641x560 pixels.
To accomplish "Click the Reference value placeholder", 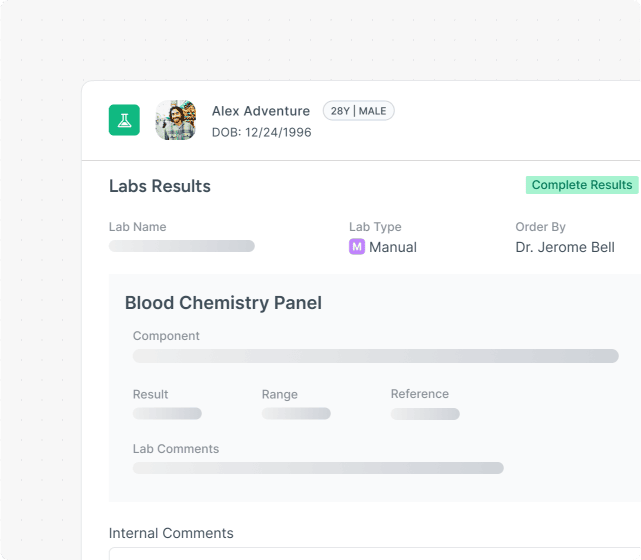I will [425, 414].
